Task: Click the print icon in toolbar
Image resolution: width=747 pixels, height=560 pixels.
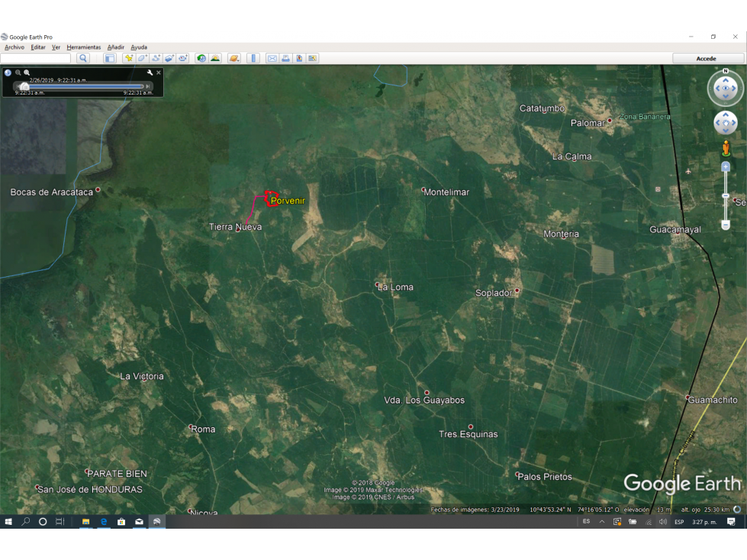Action: tap(285, 58)
